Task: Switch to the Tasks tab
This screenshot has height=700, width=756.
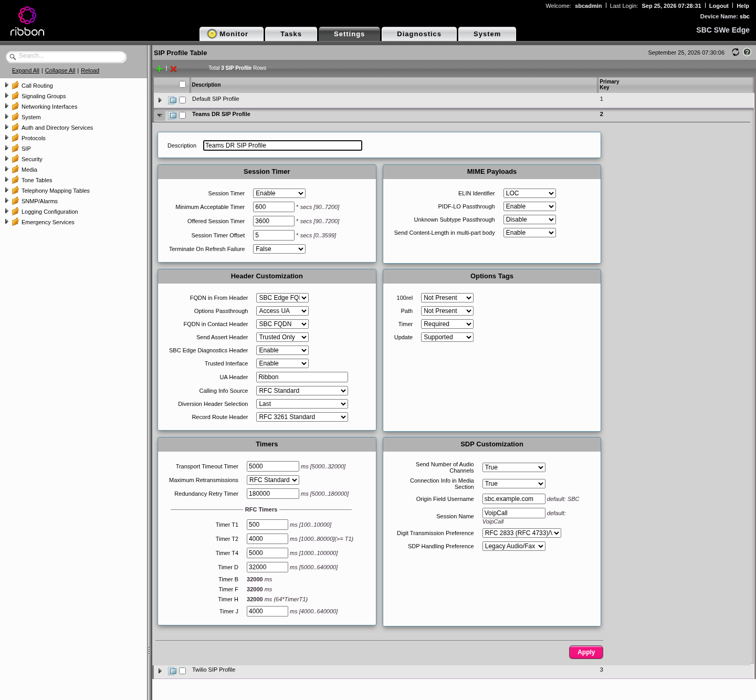Action: 291,34
